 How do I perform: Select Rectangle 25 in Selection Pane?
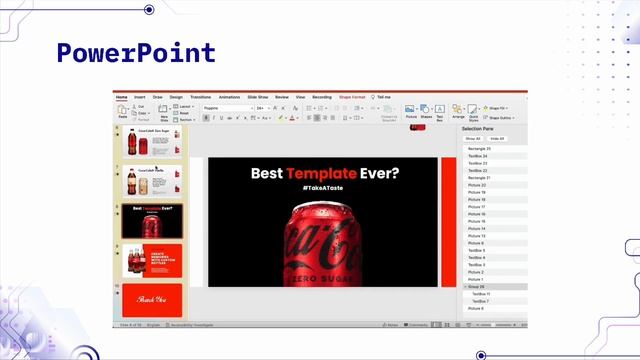pyautogui.click(x=495, y=149)
